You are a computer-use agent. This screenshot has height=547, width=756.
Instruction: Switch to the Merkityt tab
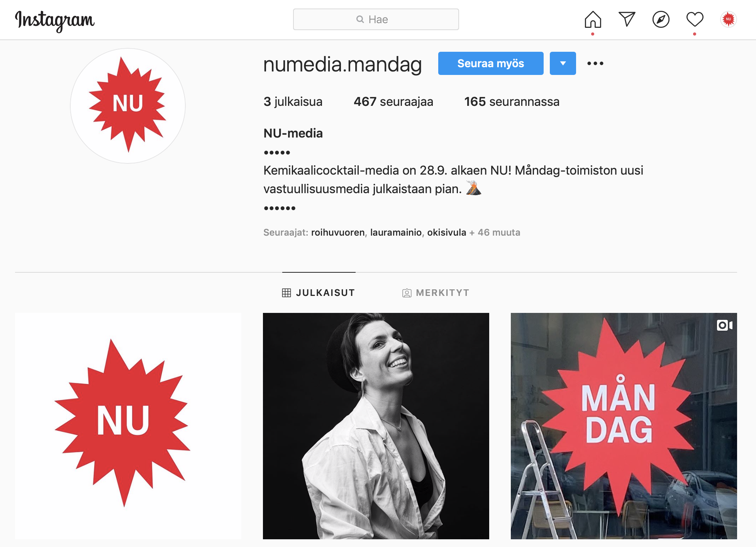[436, 293]
